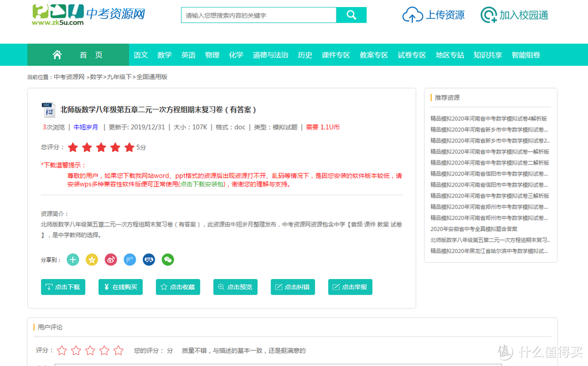
Task: Rate one star in user review
Action: [x=62, y=350]
